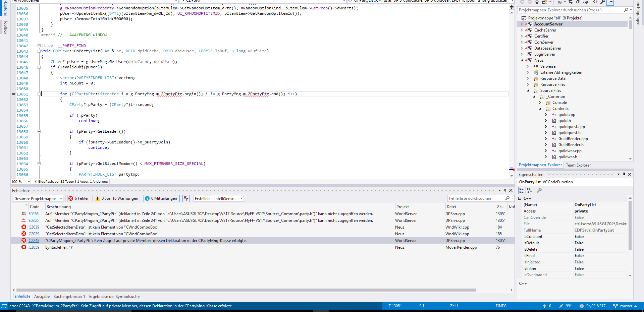Image resolution: width=644 pixels, height=312 pixels.
Task: Toggle the 0 von 16 Warnungen filter
Action: pyautogui.click(x=117, y=198)
